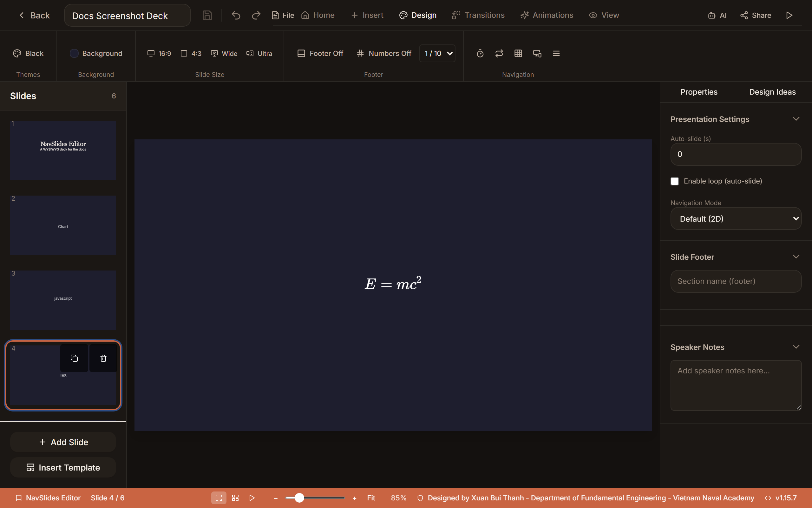Click the save icon next to the deck title
812x508 pixels.
coord(207,16)
